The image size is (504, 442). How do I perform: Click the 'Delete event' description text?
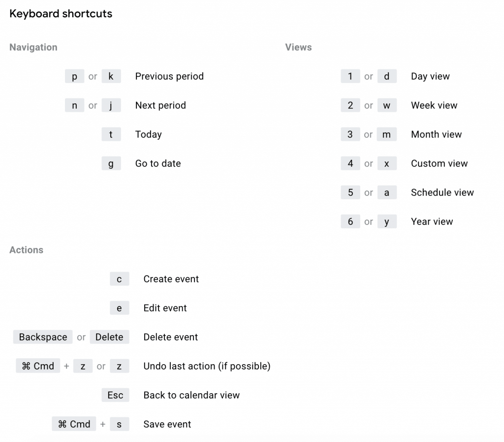point(170,337)
